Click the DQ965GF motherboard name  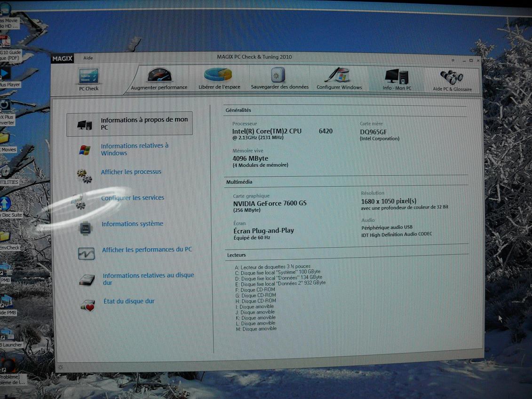[373, 132]
